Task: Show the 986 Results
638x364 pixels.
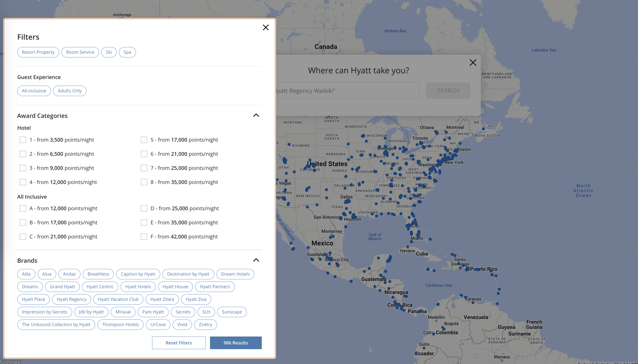Action: pyautogui.click(x=236, y=343)
